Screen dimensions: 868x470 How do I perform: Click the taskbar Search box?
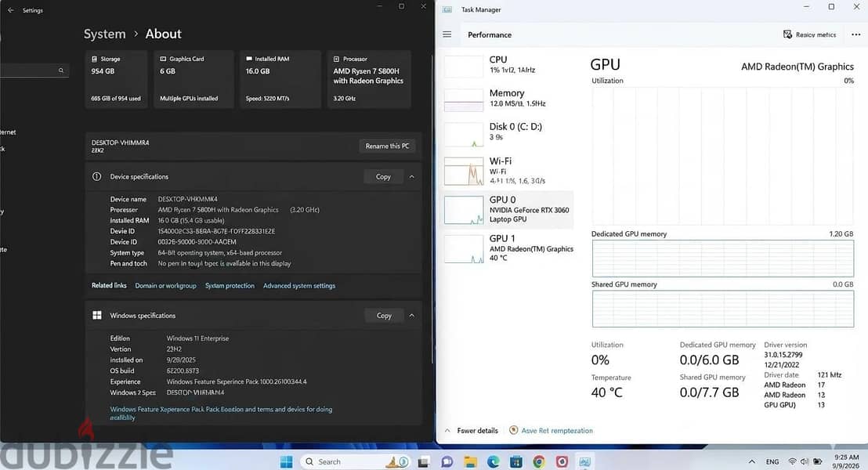[354, 461]
